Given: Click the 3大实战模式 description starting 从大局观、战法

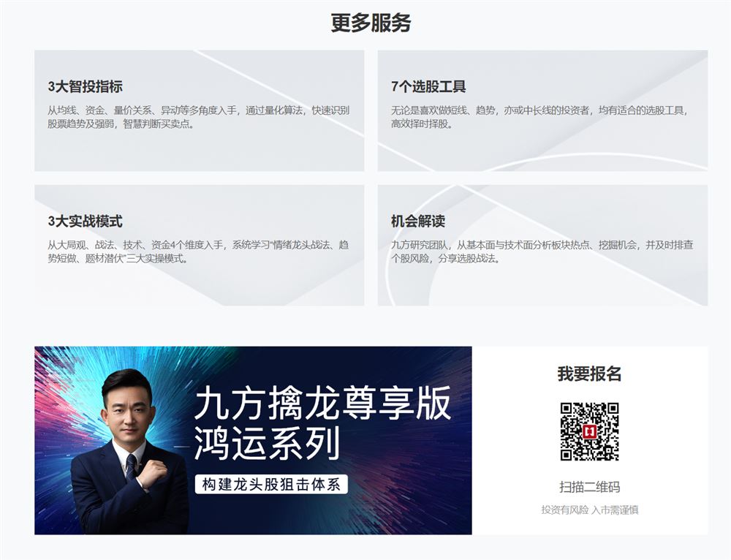Looking at the screenshot, I should click(198, 251).
